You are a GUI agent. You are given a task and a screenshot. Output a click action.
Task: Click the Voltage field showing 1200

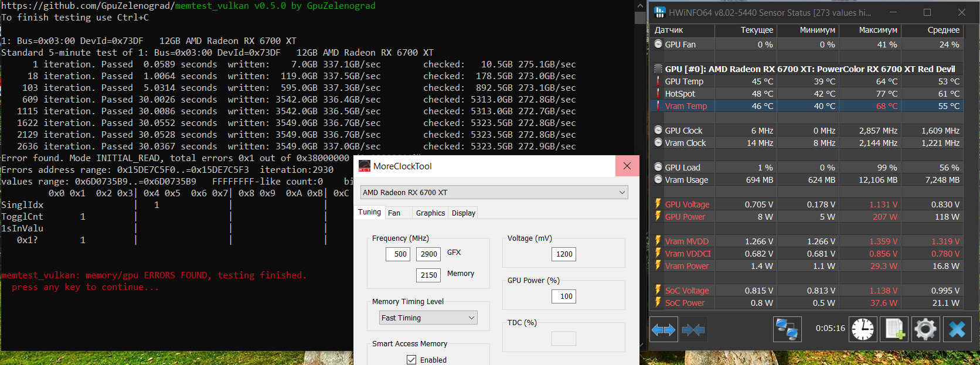pos(564,254)
